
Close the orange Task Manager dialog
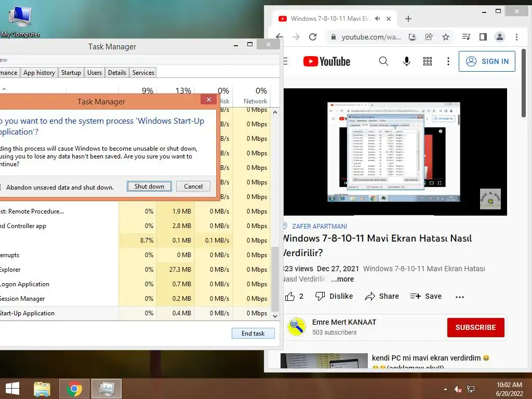(x=209, y=99)
